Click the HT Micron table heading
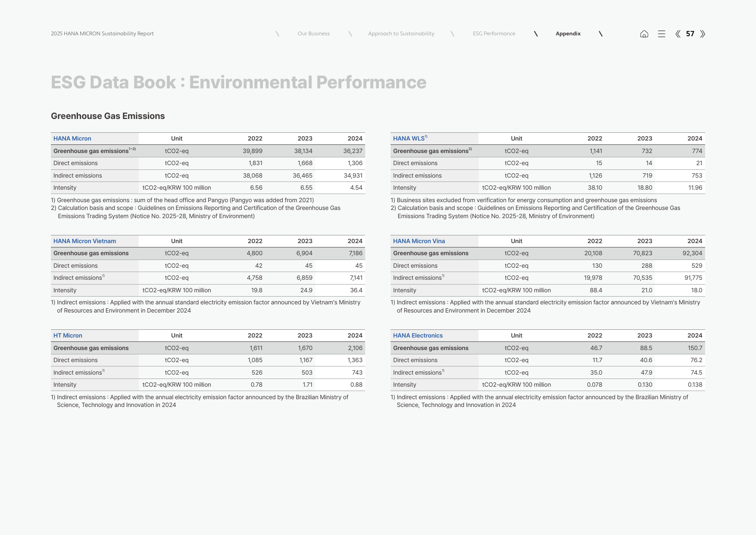This screenshot has height=535, width=756. point(68,335)
